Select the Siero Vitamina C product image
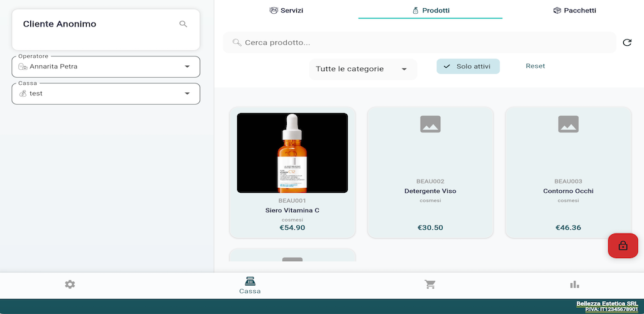The width and height of the screenshot is (644, 314). (292, 153)
